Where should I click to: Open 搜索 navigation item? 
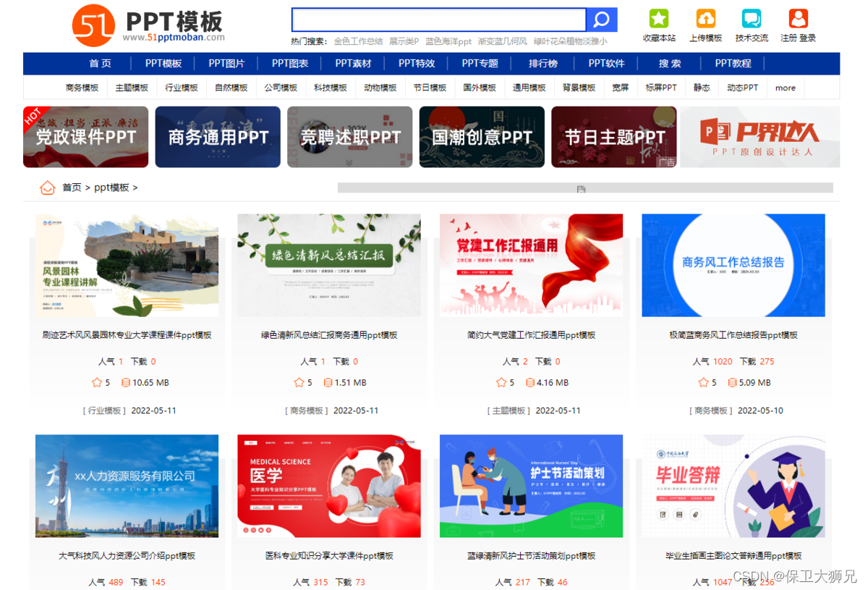pyautogui.click(x=670, y=64)
